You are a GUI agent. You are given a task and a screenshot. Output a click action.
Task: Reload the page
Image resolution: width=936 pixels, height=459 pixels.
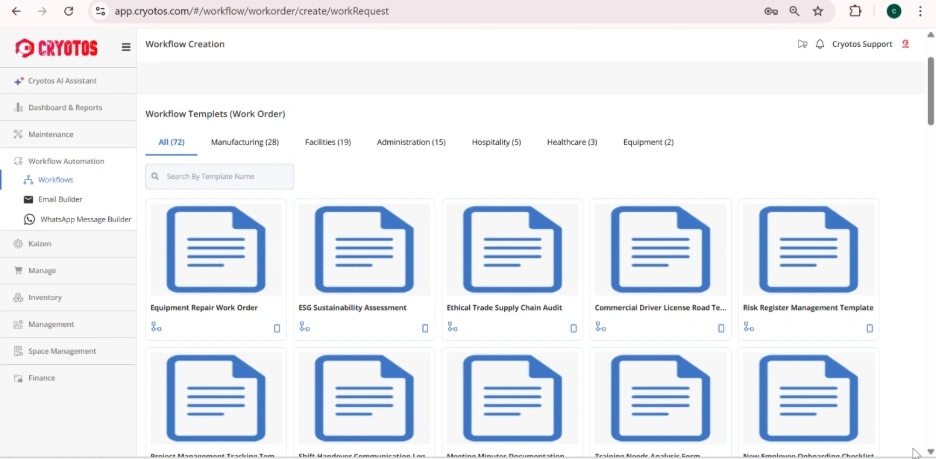69,11
